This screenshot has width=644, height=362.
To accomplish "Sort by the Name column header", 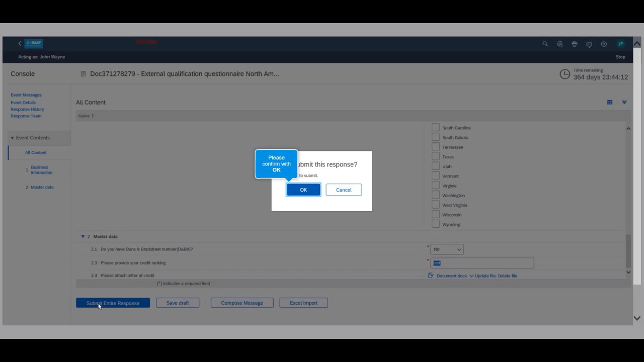I will click(x=86, y=116).
